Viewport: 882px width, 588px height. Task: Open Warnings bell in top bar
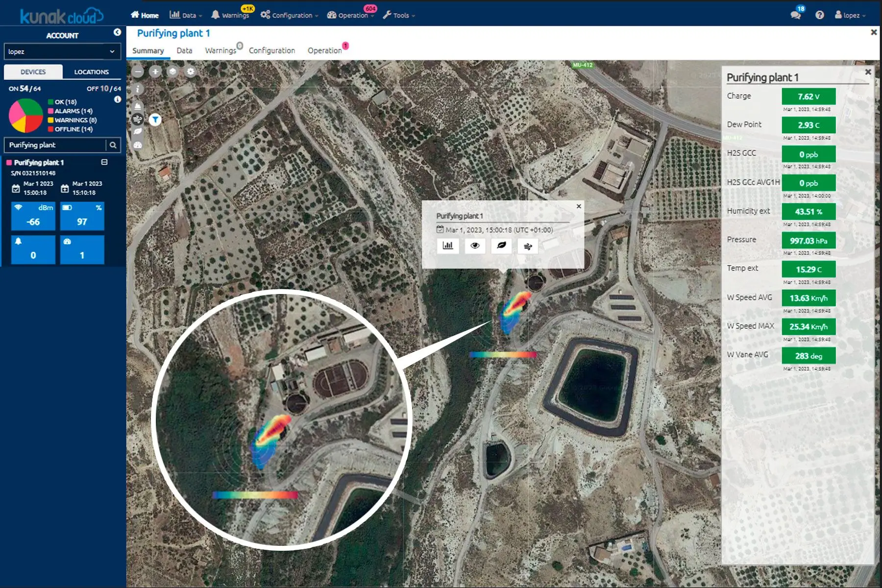(x=230, y=15)
